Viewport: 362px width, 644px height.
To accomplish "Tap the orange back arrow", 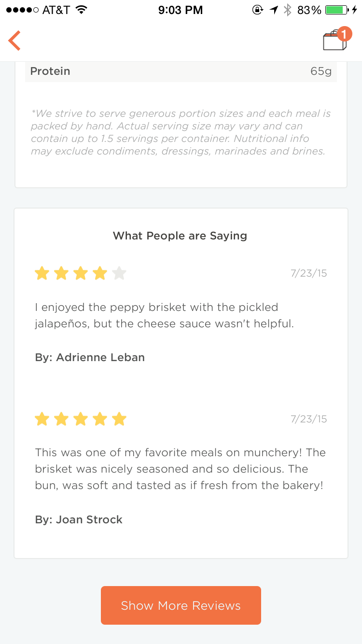I will pyautogui.click(x=14, y=41).
